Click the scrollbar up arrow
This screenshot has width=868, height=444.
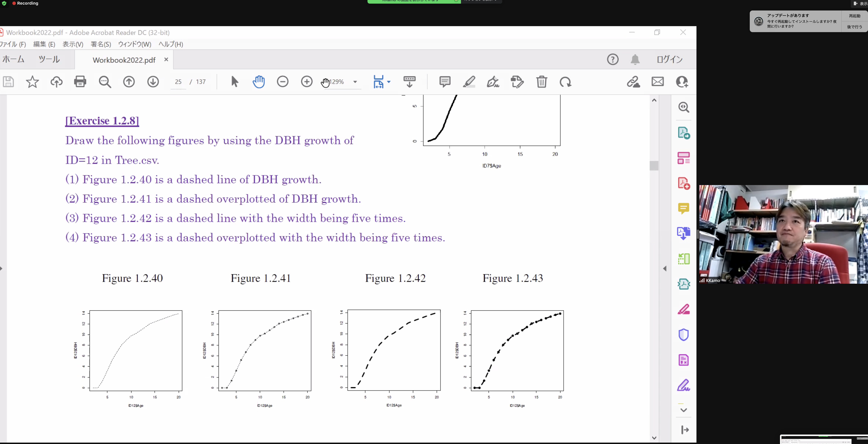coord(654,100)
